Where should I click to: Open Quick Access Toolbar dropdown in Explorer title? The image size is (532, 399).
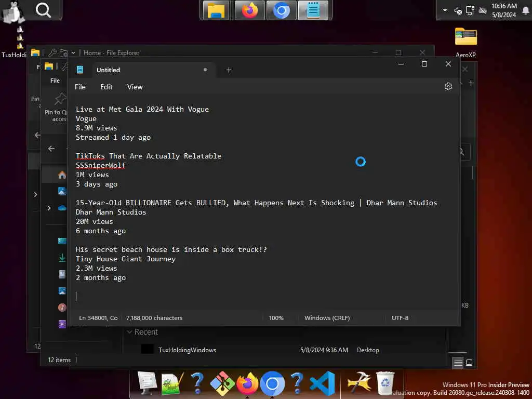click(x=73, y=53)
